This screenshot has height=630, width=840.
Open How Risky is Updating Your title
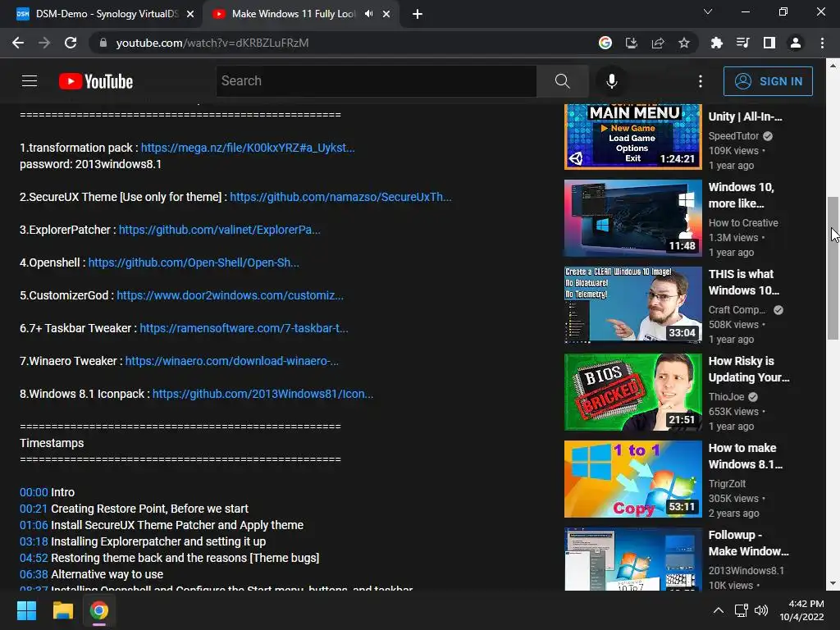tap(749, 369)
